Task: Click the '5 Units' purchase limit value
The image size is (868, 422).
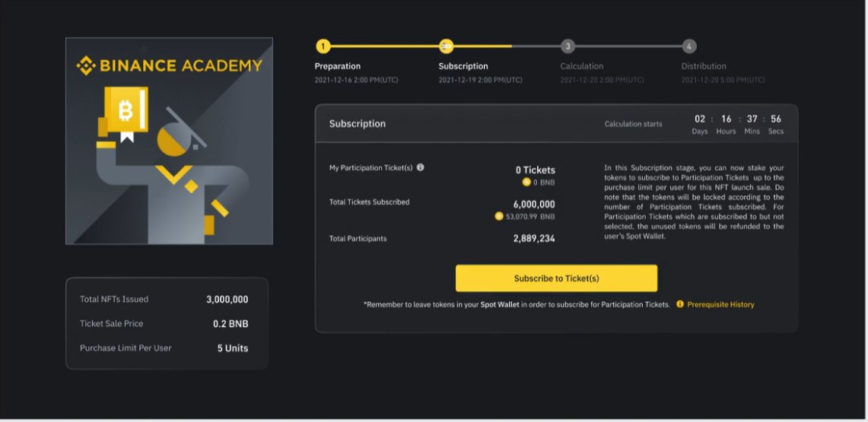Action: (233, 348)
